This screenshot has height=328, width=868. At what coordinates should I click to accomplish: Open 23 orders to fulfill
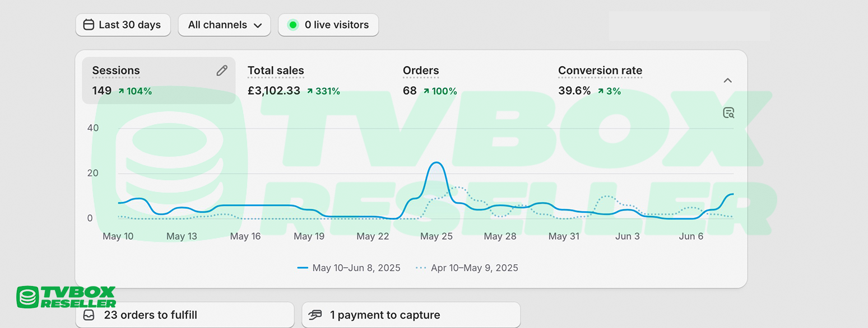tap(184, 315)
